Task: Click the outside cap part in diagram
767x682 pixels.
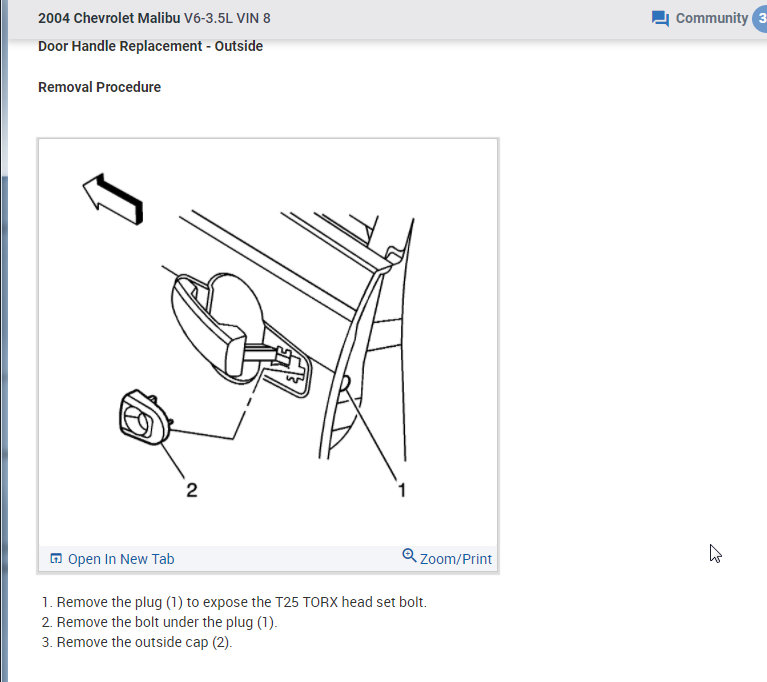Action: click(145, 417)
